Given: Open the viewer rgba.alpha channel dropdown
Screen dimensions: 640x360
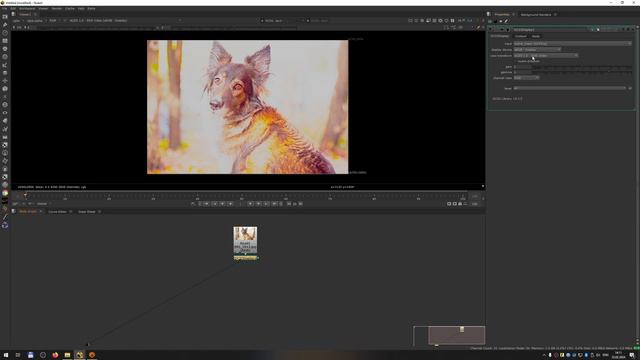Looking at the screenshot, I should pos(36,20).
